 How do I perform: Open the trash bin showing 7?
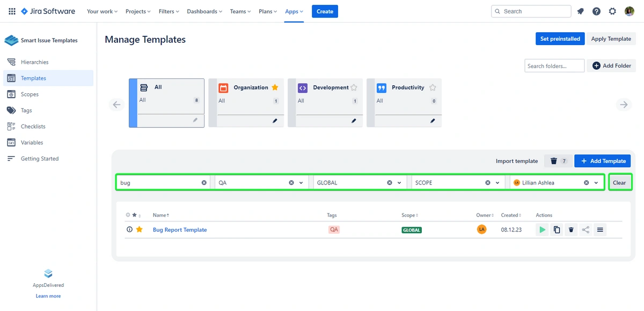click(558, 161)
